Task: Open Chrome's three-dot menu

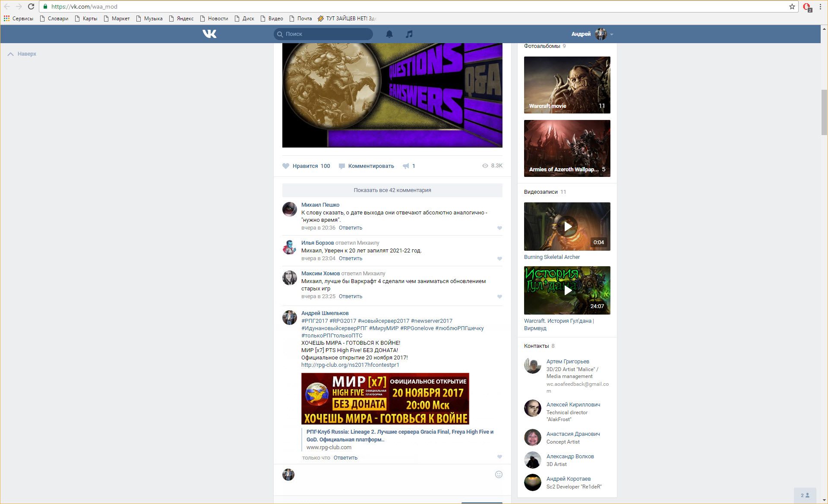Action: pyautogui.click(x=820, y=6)
